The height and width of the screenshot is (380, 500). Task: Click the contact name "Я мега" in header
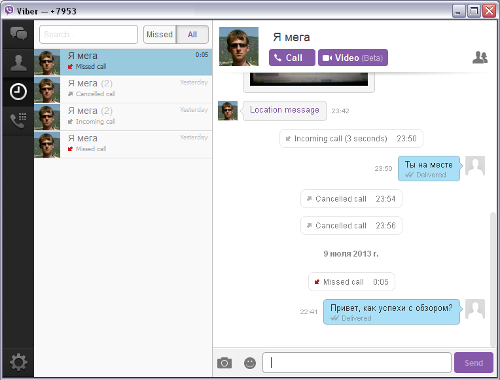click(x=291, y=37)
